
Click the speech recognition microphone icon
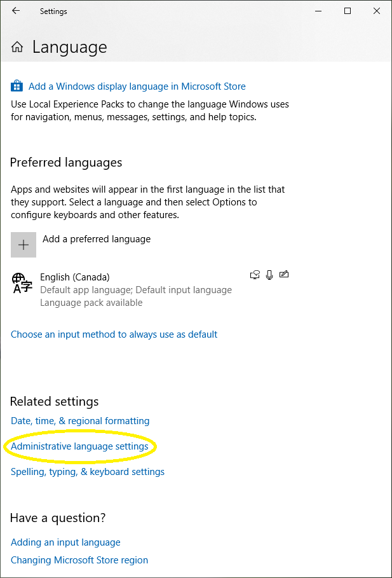pos(269,275)
